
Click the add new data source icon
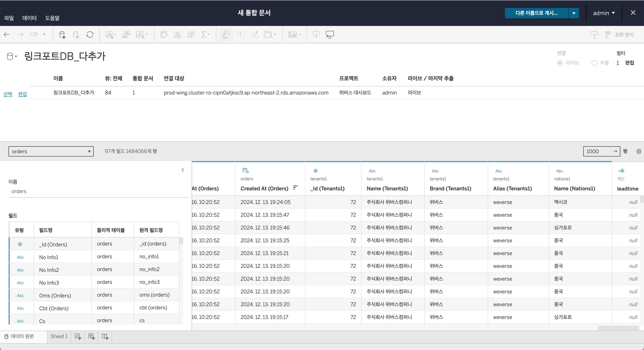[x=62, y=35]
